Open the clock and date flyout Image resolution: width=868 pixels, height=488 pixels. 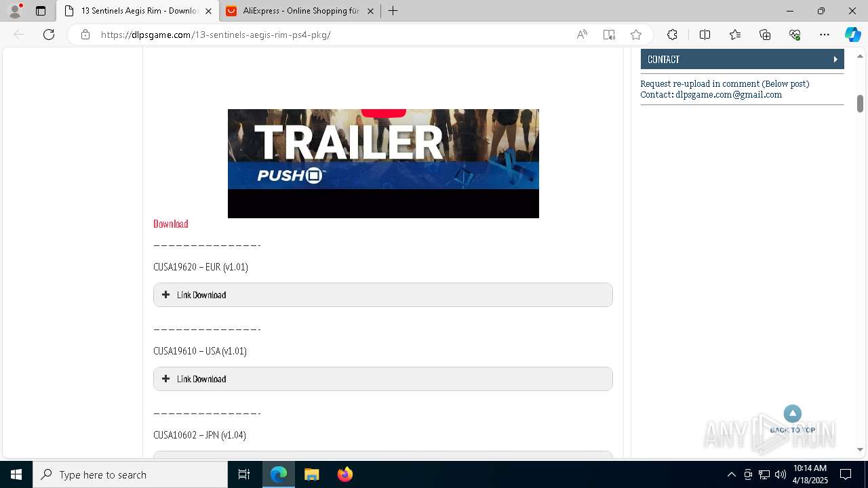point(810,474)
